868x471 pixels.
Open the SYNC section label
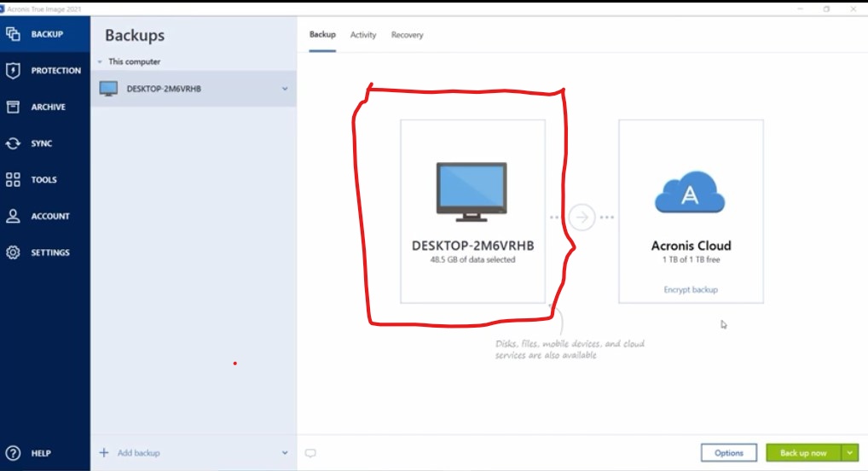click(42, 143)
